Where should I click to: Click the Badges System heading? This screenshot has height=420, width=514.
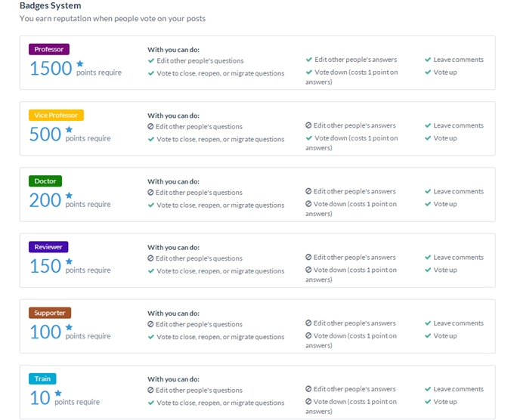click(51, 5)
